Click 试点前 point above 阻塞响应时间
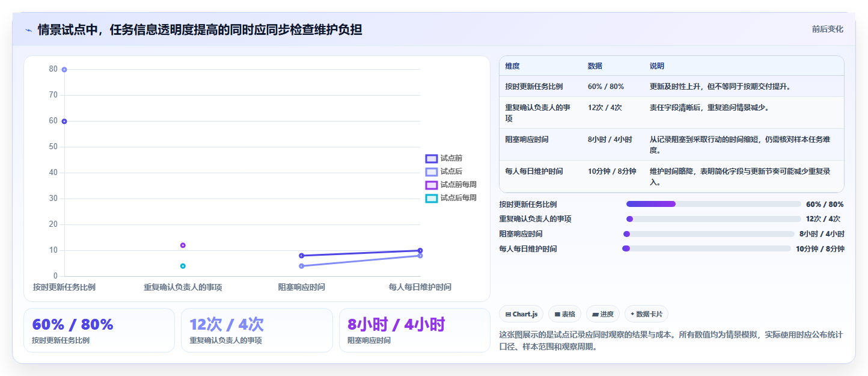 (x=301, y=256)
